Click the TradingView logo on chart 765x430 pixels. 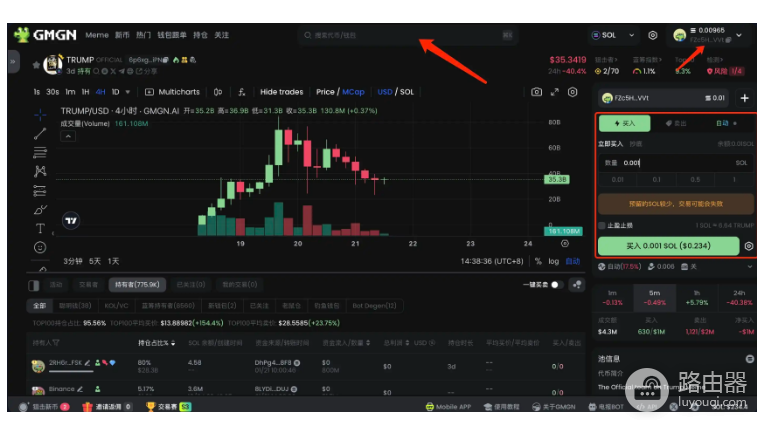coord(71,221)
